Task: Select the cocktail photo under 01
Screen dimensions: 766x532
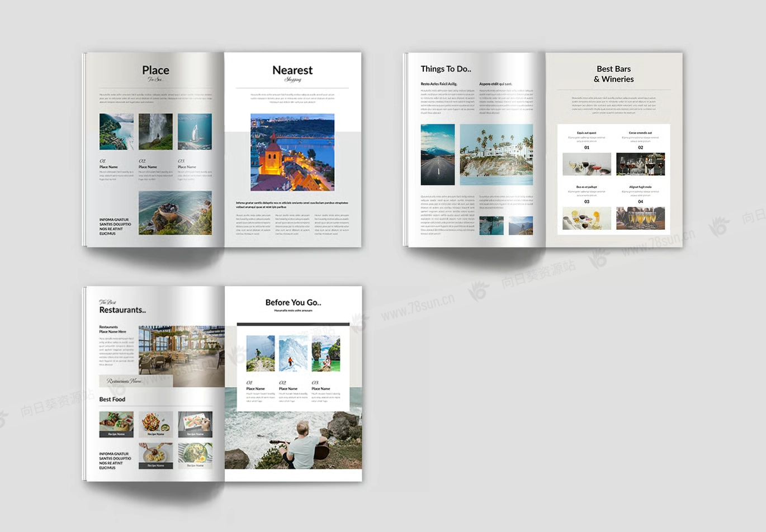Action: pyautogui.click(x=587, y=164)
